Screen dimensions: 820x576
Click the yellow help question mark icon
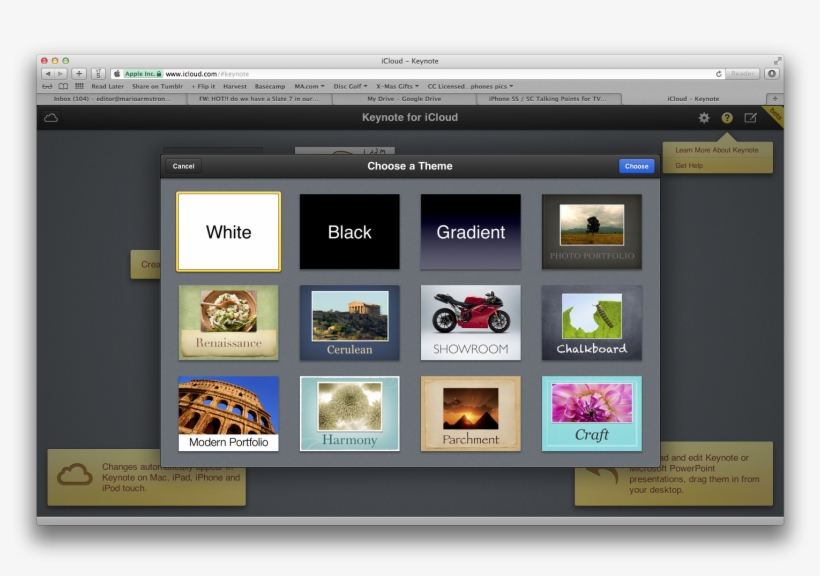pos(727,118)
